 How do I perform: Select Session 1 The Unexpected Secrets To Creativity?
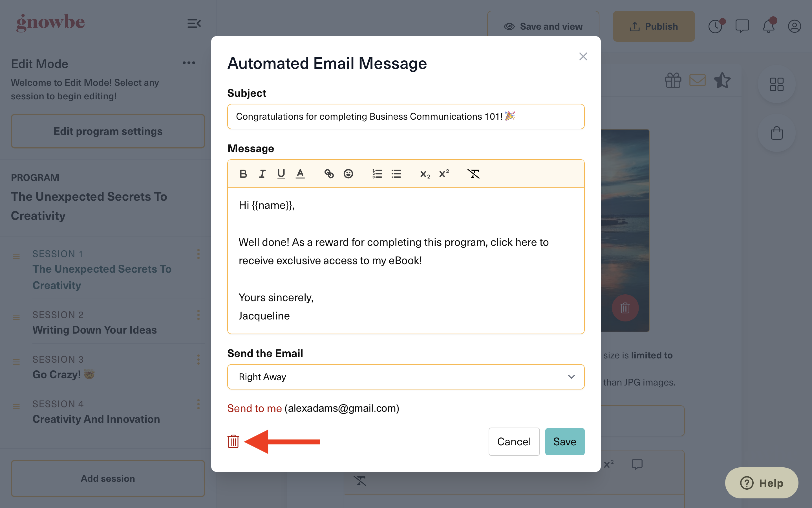coord(102,277)
